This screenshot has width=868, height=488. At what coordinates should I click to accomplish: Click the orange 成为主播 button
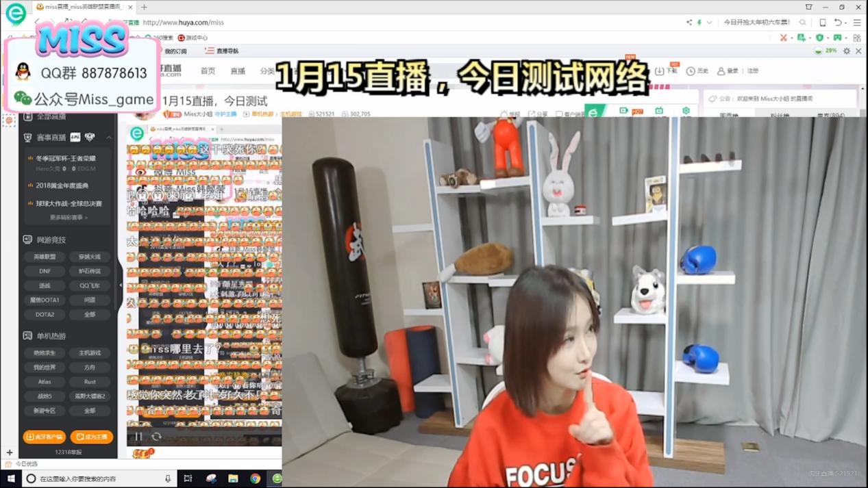coord(92,437)
